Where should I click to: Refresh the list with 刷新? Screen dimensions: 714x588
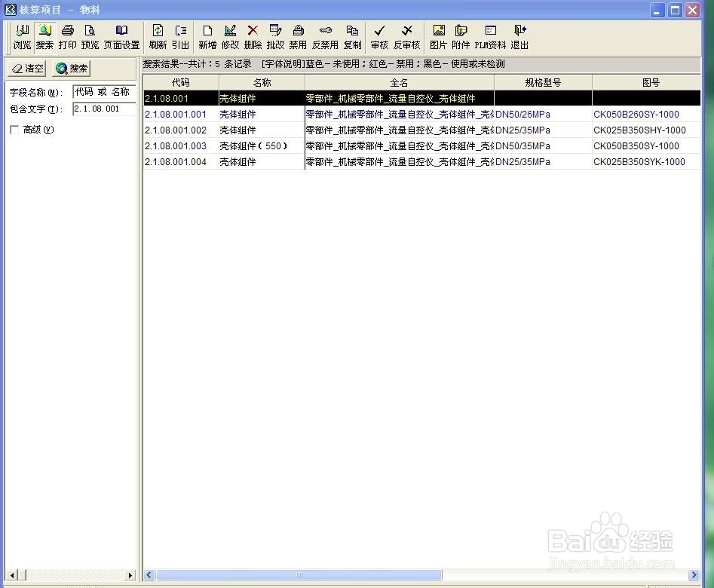click(158, 38)
